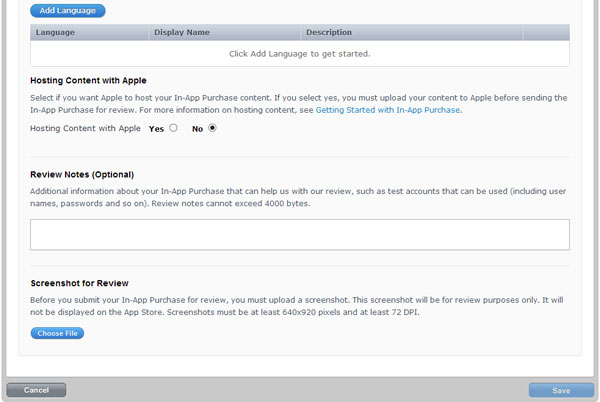This screenshot has height=402, width=600.
Task: Click the Add Language button
Action: tap(67, 11)
